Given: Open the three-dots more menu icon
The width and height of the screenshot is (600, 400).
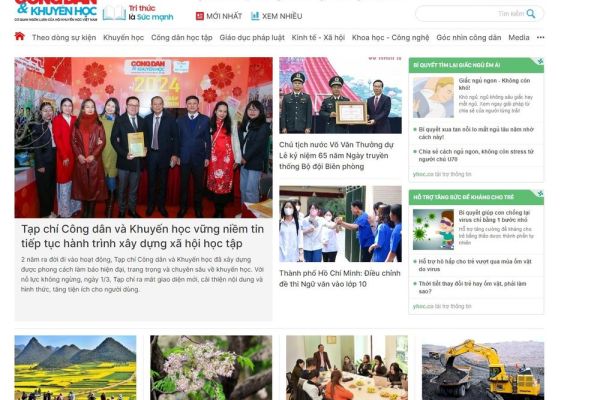Looking at the screenshot, I should (x=540, y=38).
